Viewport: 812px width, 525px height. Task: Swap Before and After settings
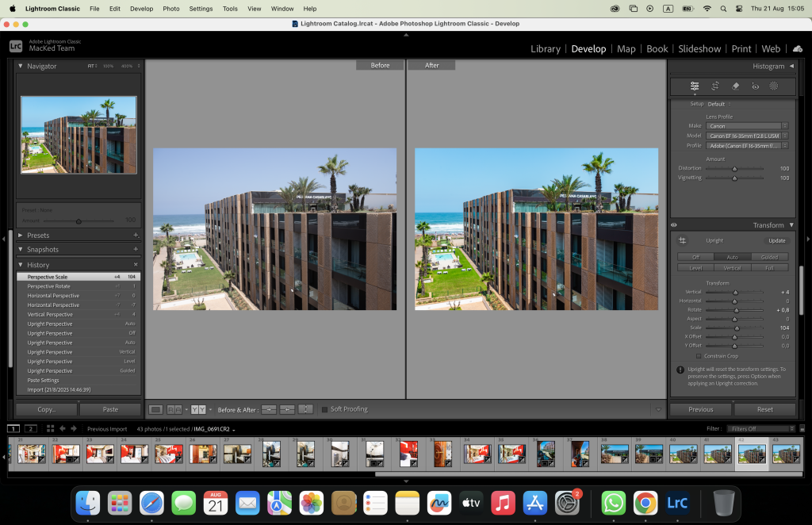305,409
